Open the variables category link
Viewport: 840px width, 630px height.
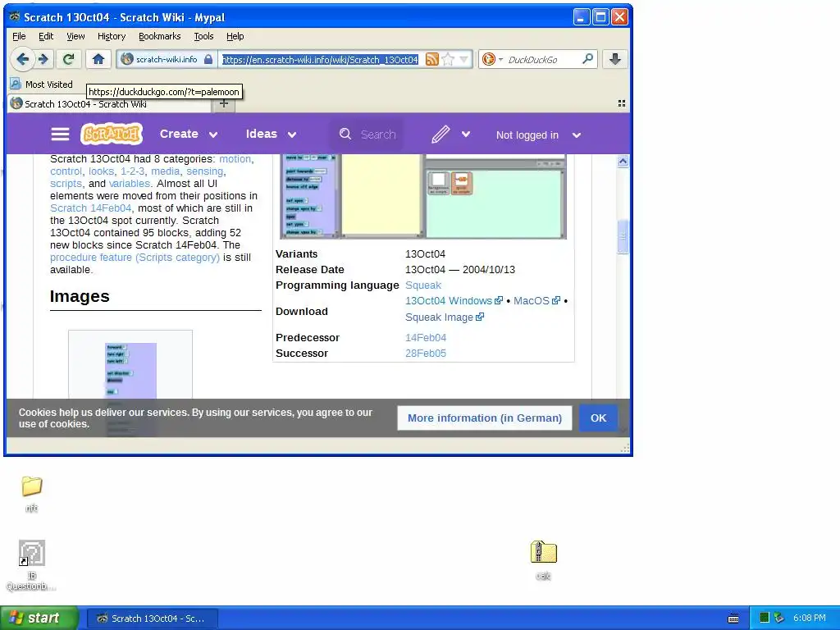point(129,183)
